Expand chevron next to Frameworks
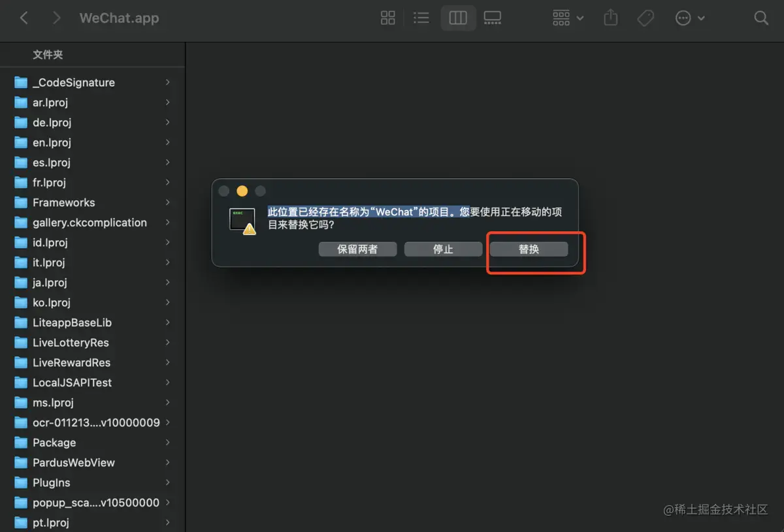This screenshot has height=532, width=784. click(168, 202)
